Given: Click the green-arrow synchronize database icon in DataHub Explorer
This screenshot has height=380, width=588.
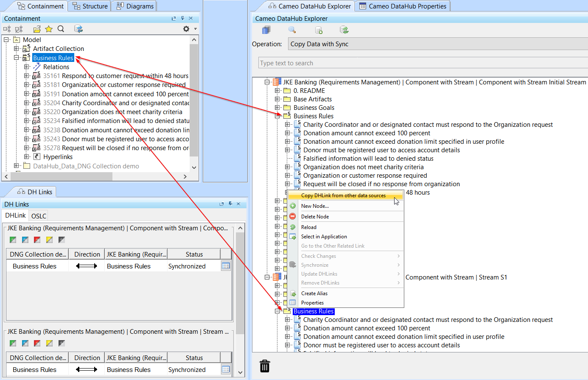Looking at the screenshot, I should 344,30.
